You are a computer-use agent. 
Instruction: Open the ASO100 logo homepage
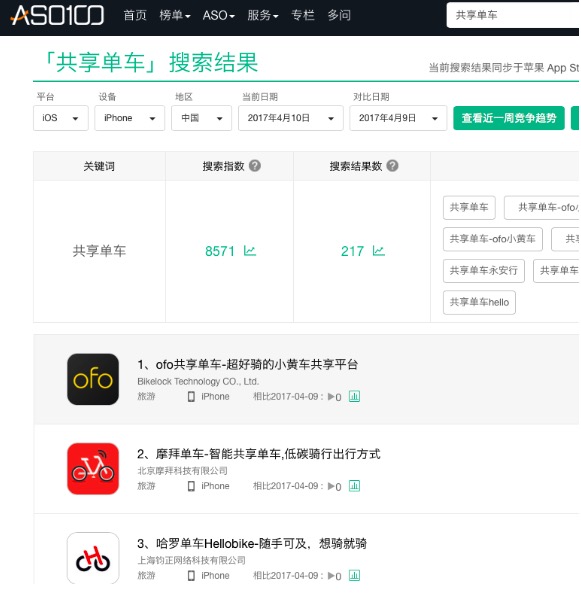click(x=58, y=16)
